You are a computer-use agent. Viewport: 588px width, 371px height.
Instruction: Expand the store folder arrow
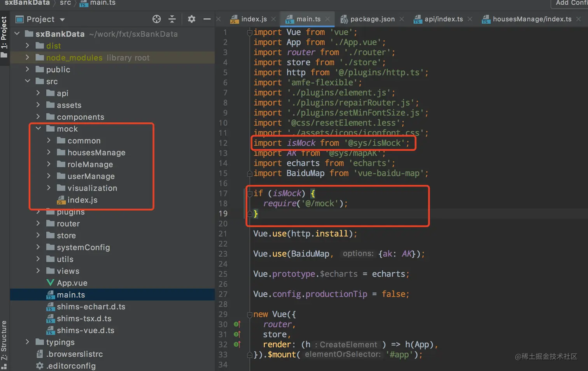tap(38, 235)
